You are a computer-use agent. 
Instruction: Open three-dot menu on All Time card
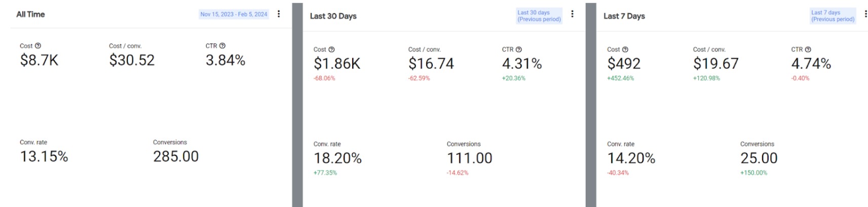click(279, 14)
